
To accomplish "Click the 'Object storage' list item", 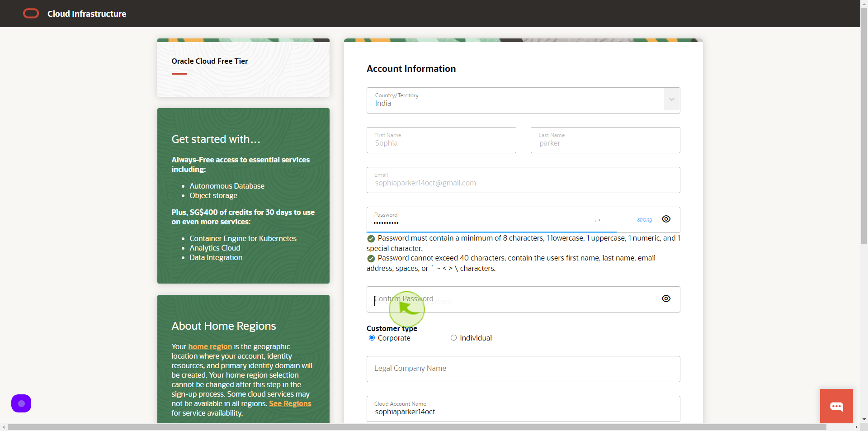I will click(213, 195).
